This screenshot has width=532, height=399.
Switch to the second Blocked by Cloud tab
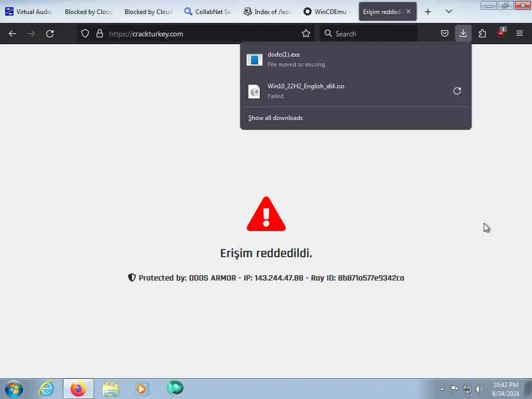point(148,11)
